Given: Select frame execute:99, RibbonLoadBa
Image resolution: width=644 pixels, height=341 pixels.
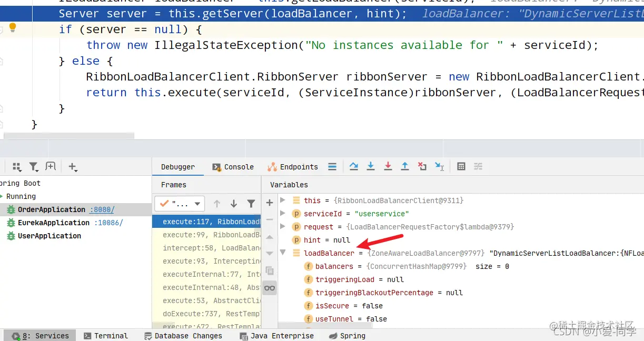Looking at the screenshot, I should coord(206,235).
